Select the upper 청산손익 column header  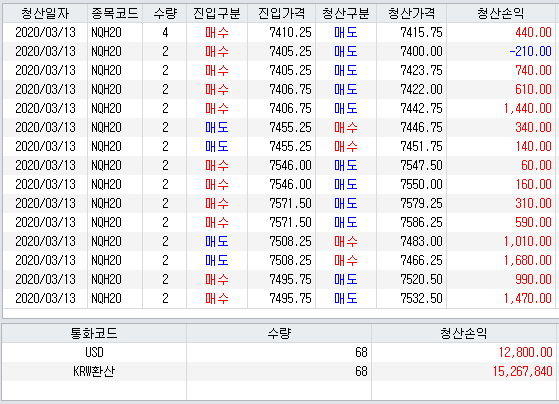click(x=501, y=14)
